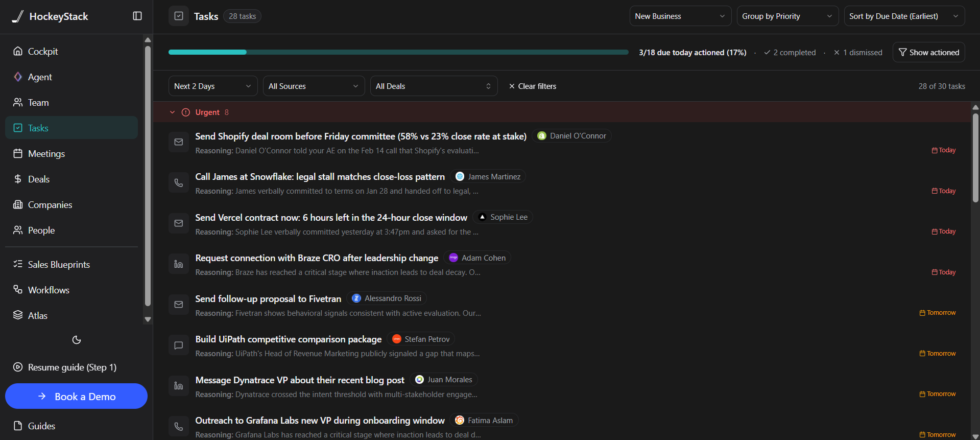Open the Send Shopify deal room task
Image resolution: width=980 pixels, height=440 pixels.
tap(361, 136)
